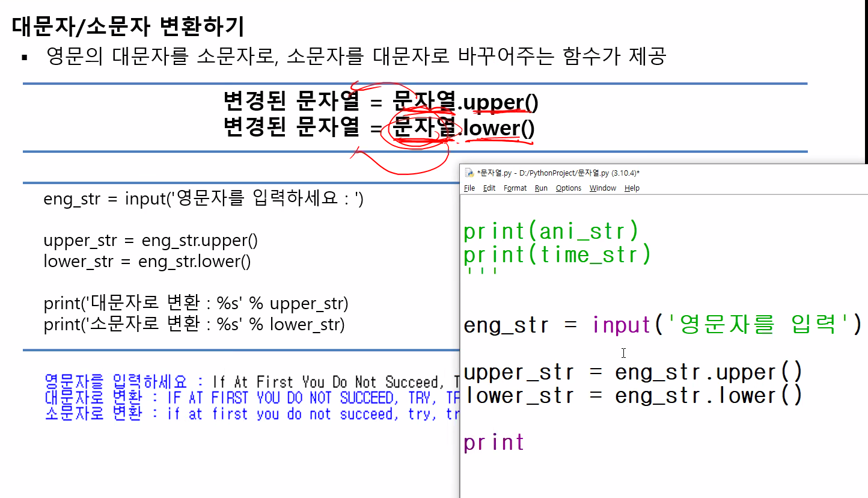Open the Options menu in IDLE
Image resolution: width=868 pixels, height=498 pixels.
pos(569,188)
